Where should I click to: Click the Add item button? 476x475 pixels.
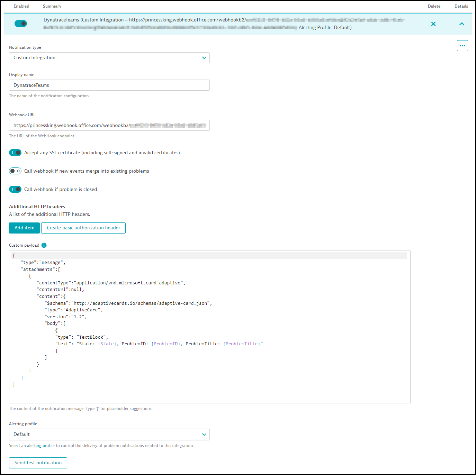tap(24, 228)
